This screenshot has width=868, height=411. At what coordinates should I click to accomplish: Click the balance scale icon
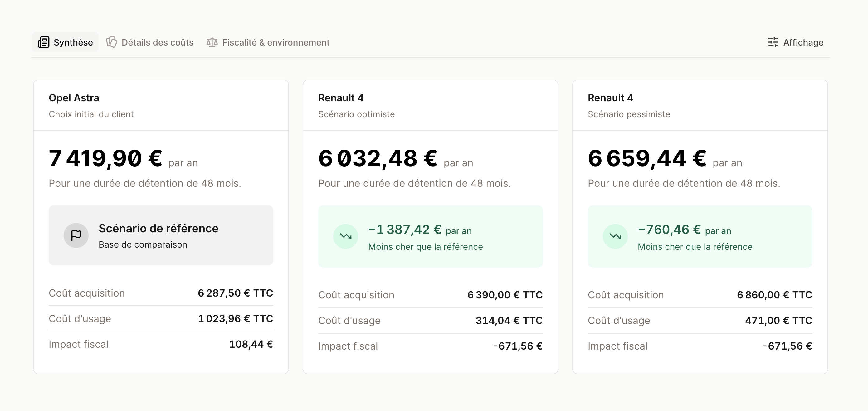tap(212, 42)
